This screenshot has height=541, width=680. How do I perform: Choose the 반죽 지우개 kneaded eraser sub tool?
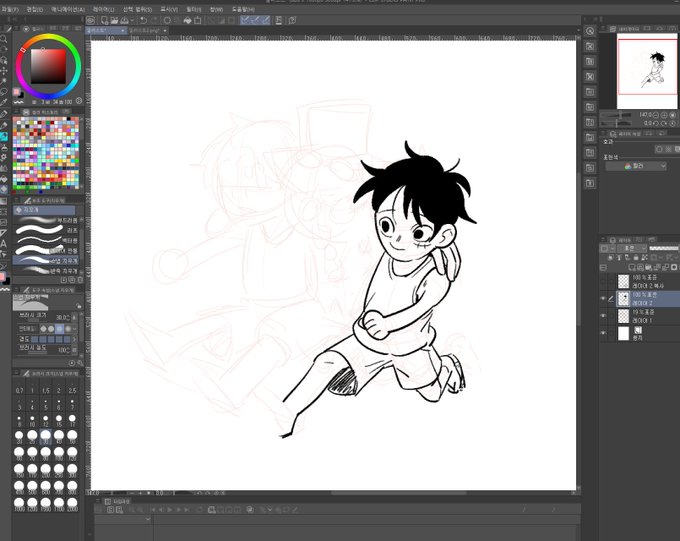click(x=46, y=271)
